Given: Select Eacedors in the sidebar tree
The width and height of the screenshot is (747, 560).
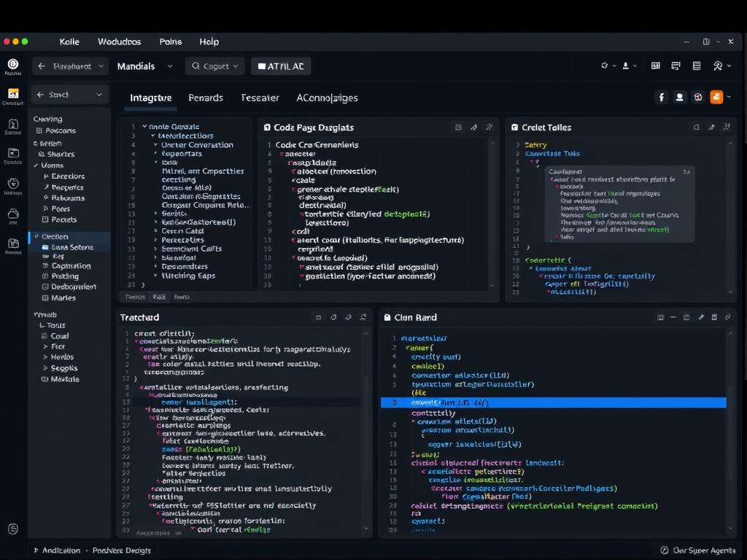Looking at the screenshot, I should (x=64, y=176).
